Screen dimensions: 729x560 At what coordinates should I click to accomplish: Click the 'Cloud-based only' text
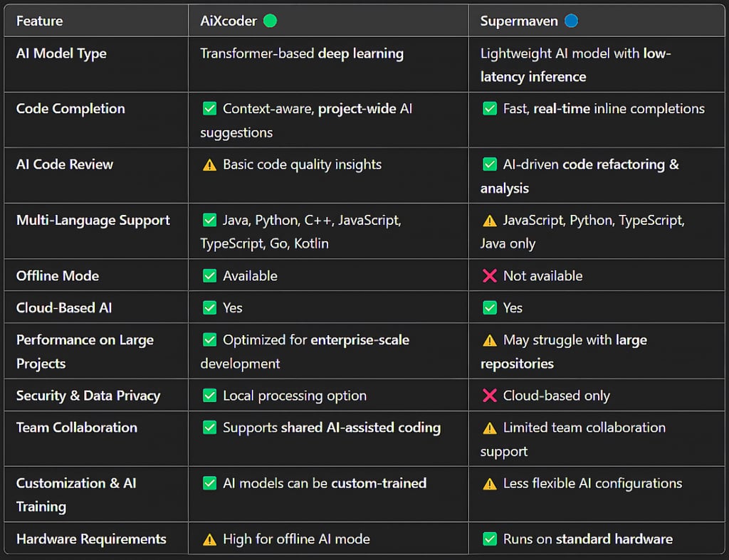pyautogui.click(x=557, y=396)
